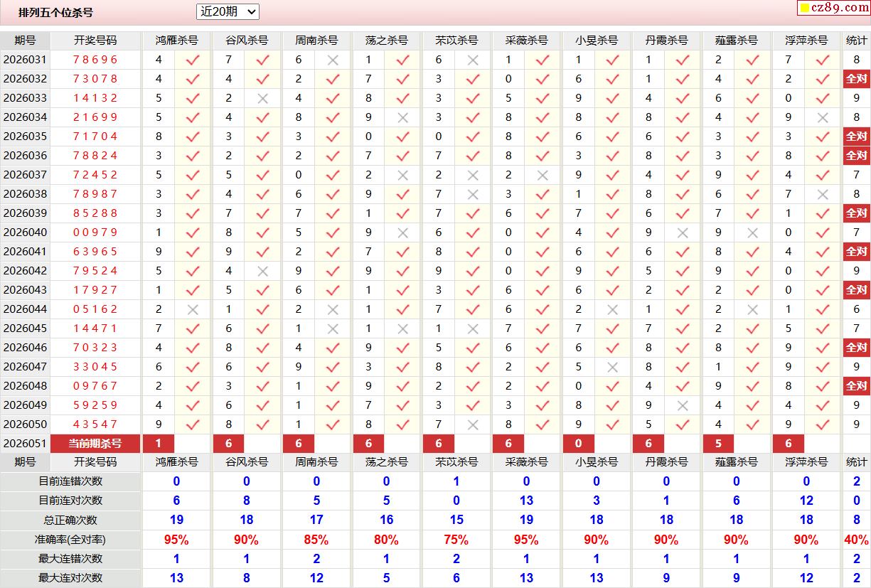Click the cross mark for 浮萍杀号 in row 2026038
Screen dimensions: 871x588
[823, 195]
